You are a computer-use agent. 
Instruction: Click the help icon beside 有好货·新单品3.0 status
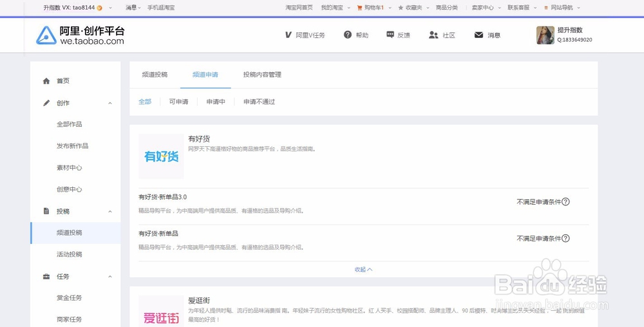point(565,201)
